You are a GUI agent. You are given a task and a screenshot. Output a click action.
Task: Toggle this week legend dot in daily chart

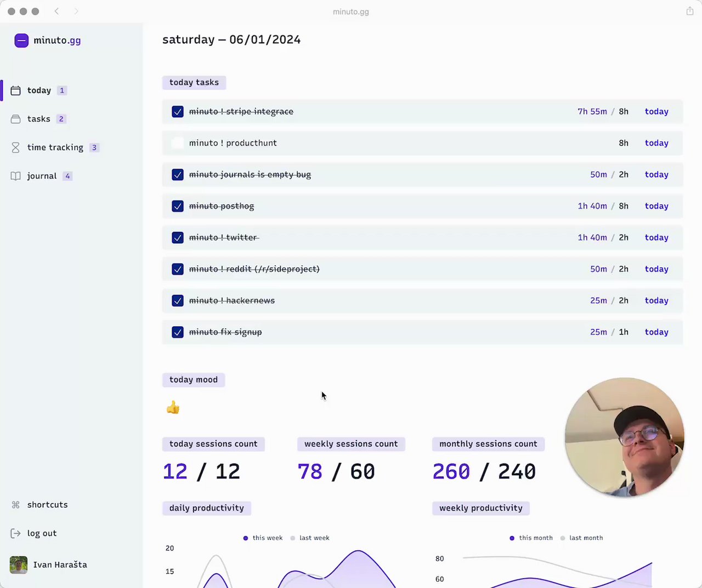coord(246,538)
